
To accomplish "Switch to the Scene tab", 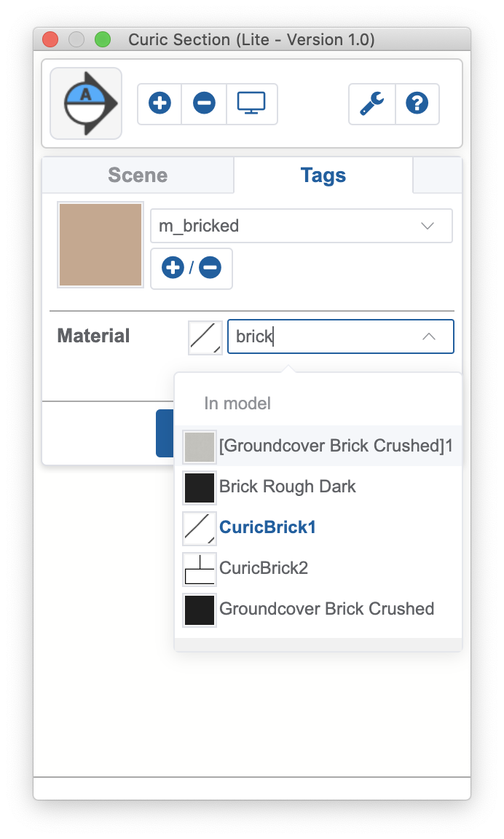I will pos(137,175).
